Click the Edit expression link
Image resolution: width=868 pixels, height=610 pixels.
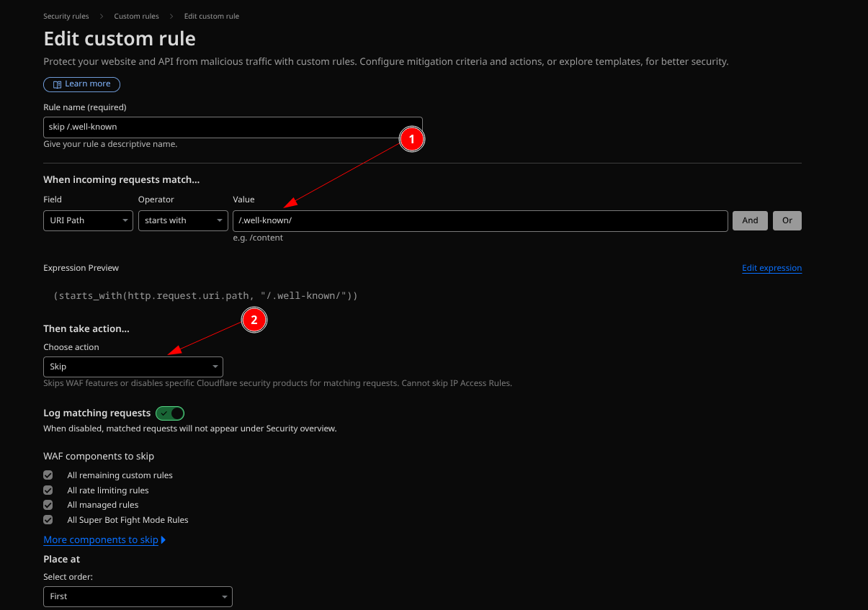tap(771, 268)
